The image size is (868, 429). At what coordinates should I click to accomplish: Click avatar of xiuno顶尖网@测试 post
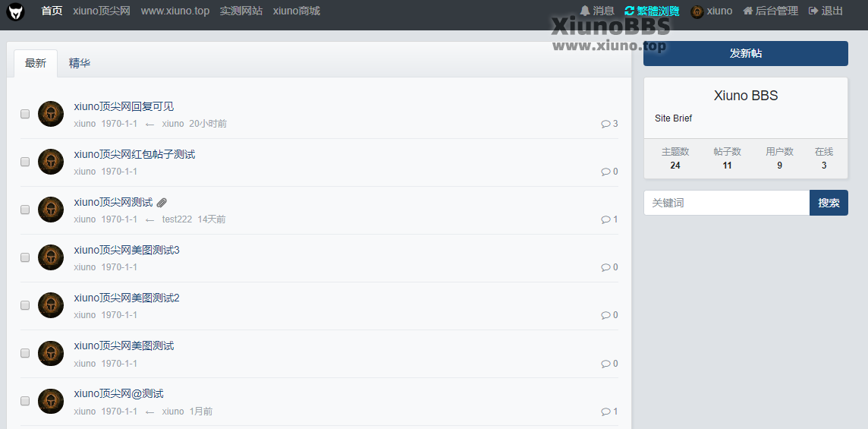click(50, 401)
